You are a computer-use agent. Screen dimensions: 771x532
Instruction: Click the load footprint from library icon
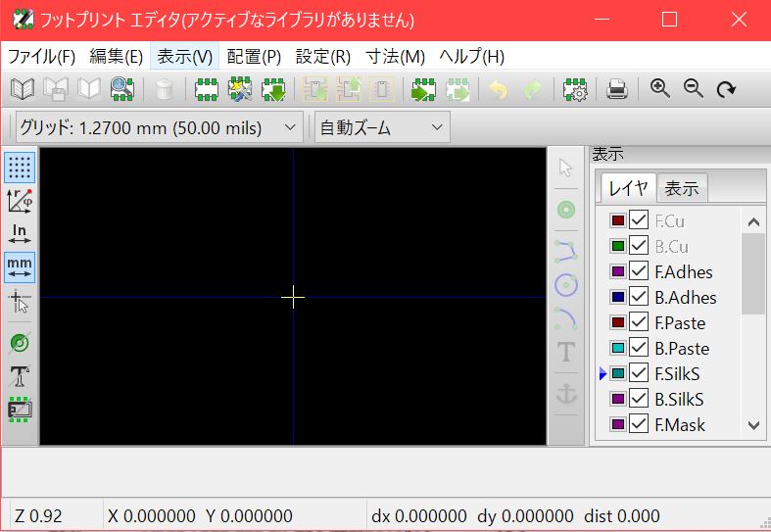coord(273,89)
